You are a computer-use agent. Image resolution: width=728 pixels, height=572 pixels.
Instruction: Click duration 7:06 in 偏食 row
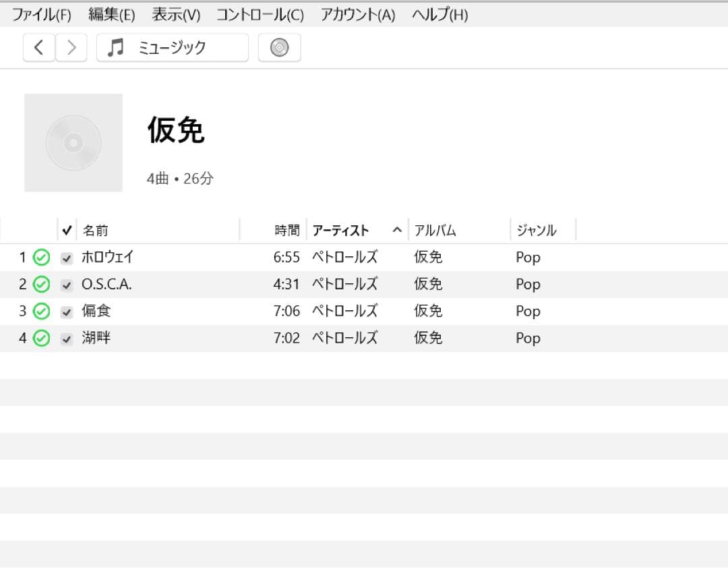click(x=286, y=312)
